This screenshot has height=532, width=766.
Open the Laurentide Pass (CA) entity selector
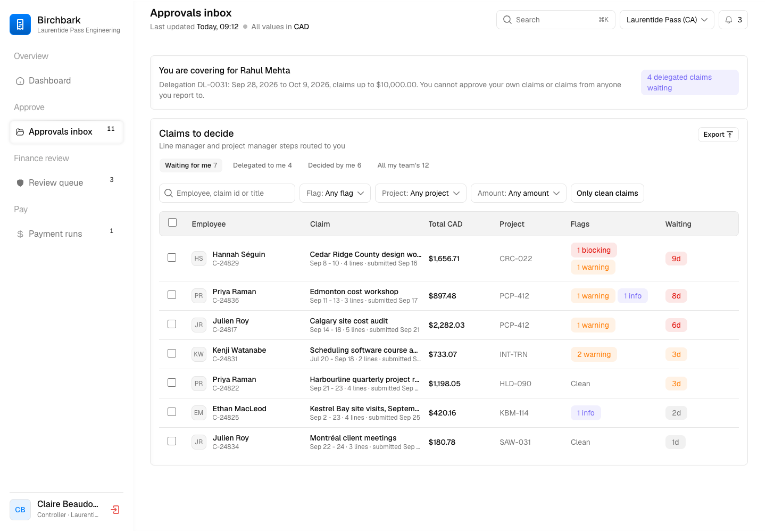point(667,20)
